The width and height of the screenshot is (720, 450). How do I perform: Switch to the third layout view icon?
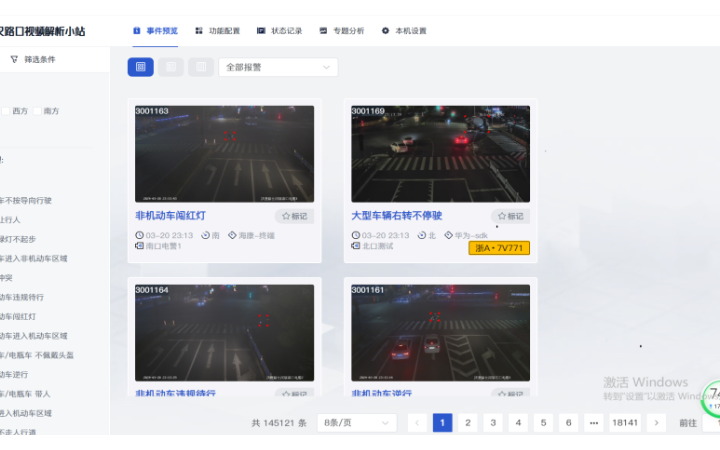coord(201,67)
